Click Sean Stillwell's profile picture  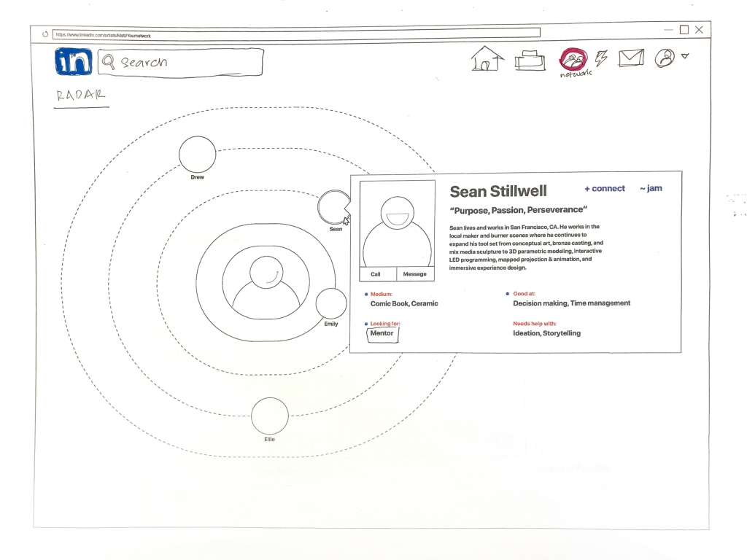coord(398,225)
